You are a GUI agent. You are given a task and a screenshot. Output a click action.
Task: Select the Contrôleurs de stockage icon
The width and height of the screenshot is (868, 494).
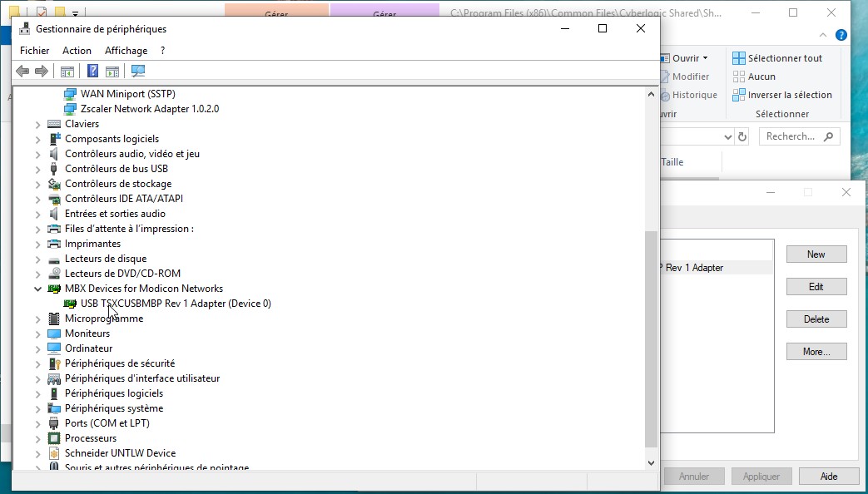[x=54, y=184]
